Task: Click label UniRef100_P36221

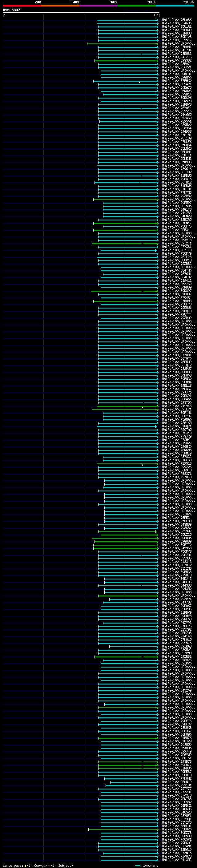Action: point(177,67)
